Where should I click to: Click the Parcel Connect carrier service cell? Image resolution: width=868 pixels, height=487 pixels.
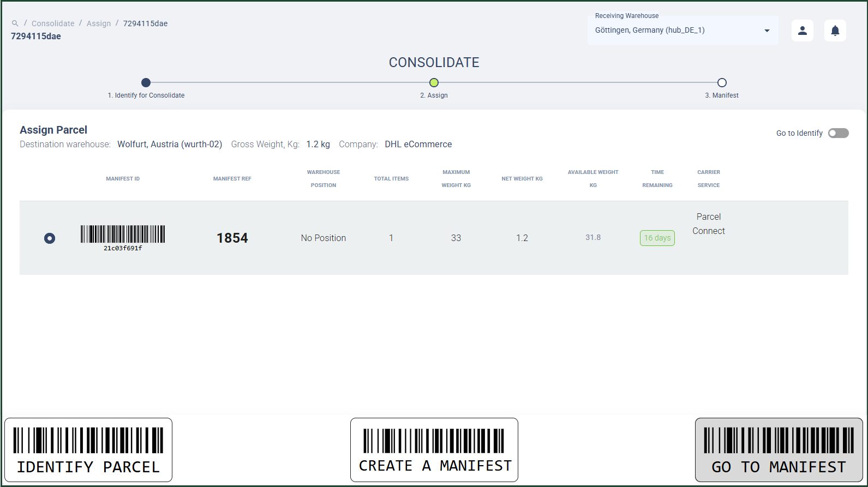[709, 224]
